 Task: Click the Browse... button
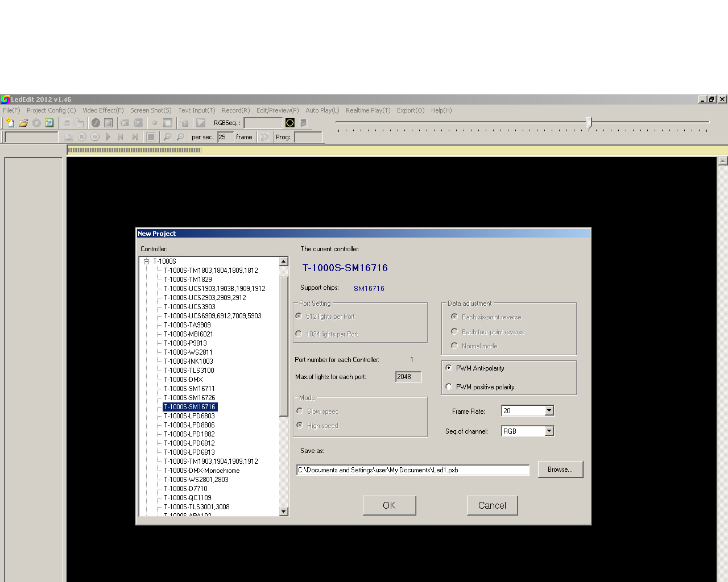(560, 469)
